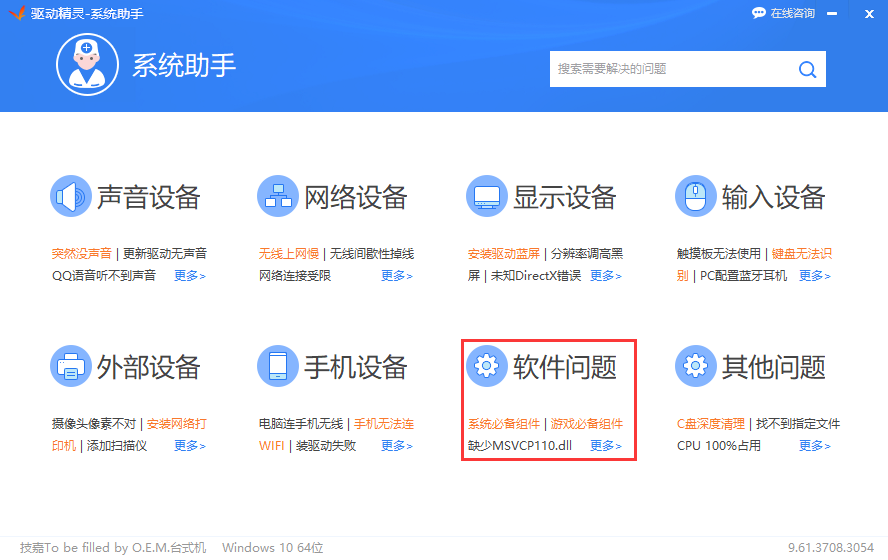888x560 pixels.
Task: Open the 手机设备 phone icon
Action: pyautogui.click(x=278, y=367)
